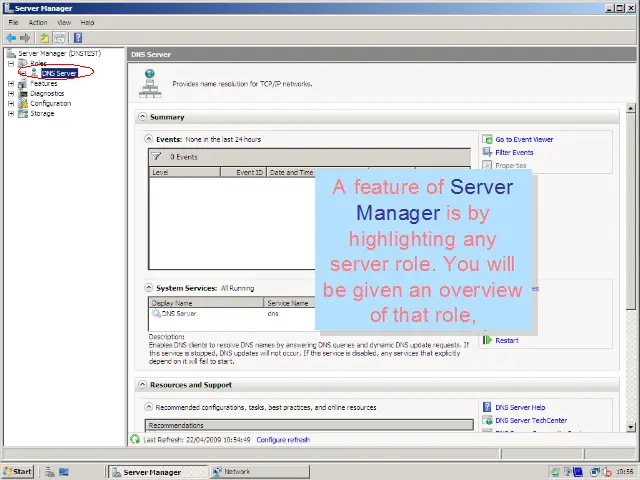This screenshot has width=640, height=480.
Task: Click the Up one level folder icon
Action: [44, 38]
